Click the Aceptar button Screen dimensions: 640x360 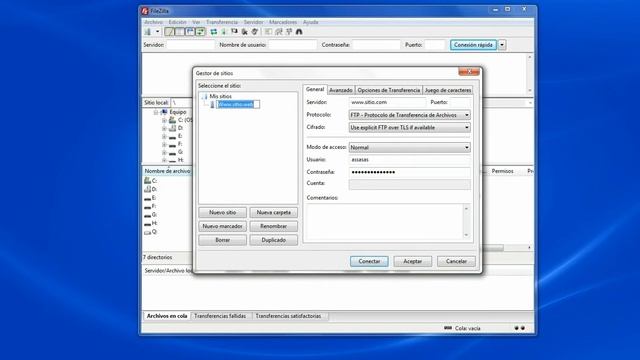[413, 261]
